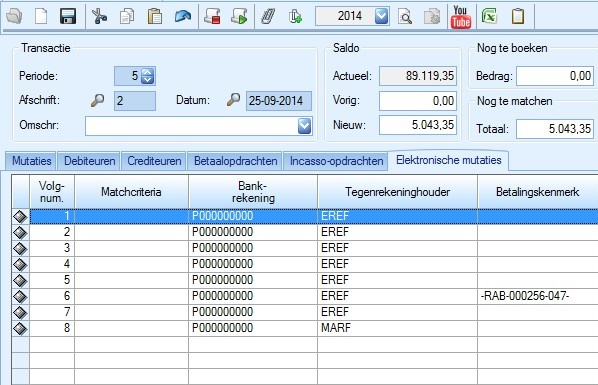Open the year 2014 dropdown arrow
This screenshot has width=598, height=385.
pyautogui.click(x=381, y=16)
